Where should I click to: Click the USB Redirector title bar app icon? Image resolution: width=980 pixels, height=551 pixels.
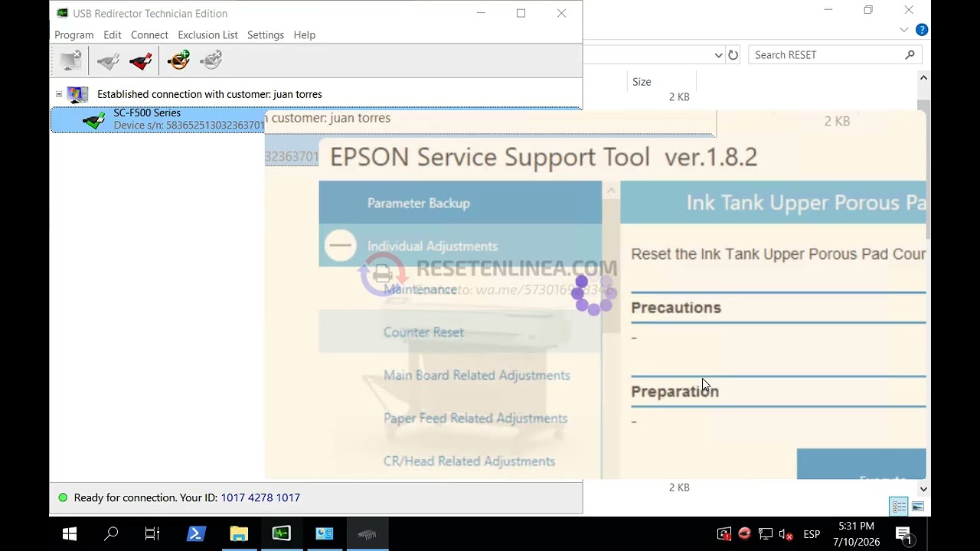(62, 13)
